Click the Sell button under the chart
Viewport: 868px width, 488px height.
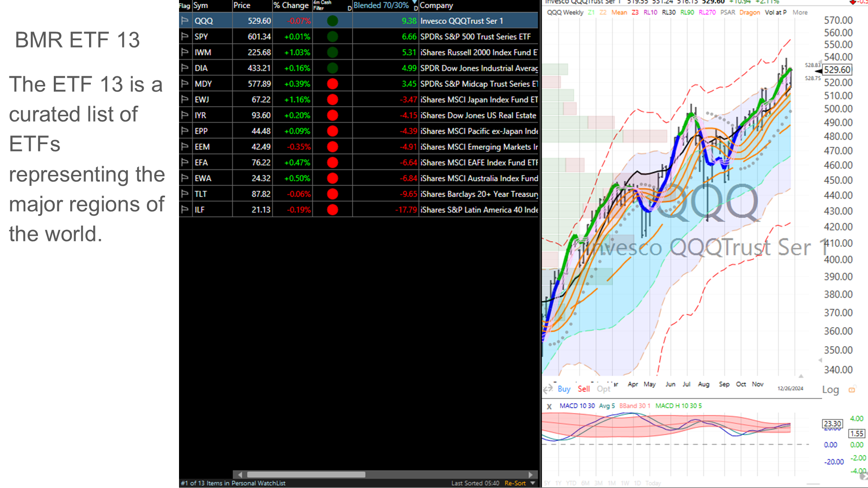[x=583, y=389]
